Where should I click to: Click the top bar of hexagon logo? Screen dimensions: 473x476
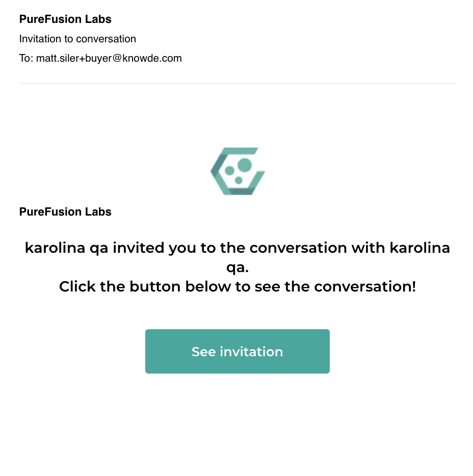239,151
